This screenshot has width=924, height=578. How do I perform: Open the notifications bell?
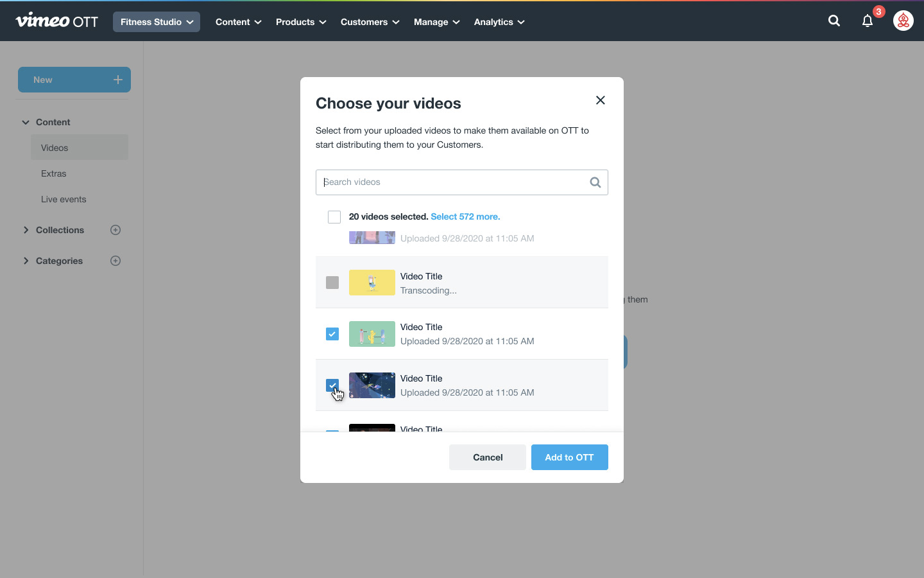coord(868,21)
